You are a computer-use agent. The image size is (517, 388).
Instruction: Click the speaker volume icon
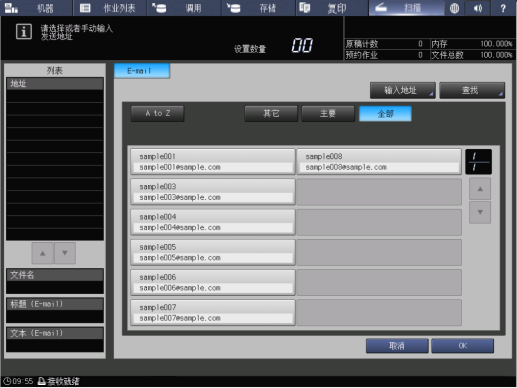click(478, 8)
